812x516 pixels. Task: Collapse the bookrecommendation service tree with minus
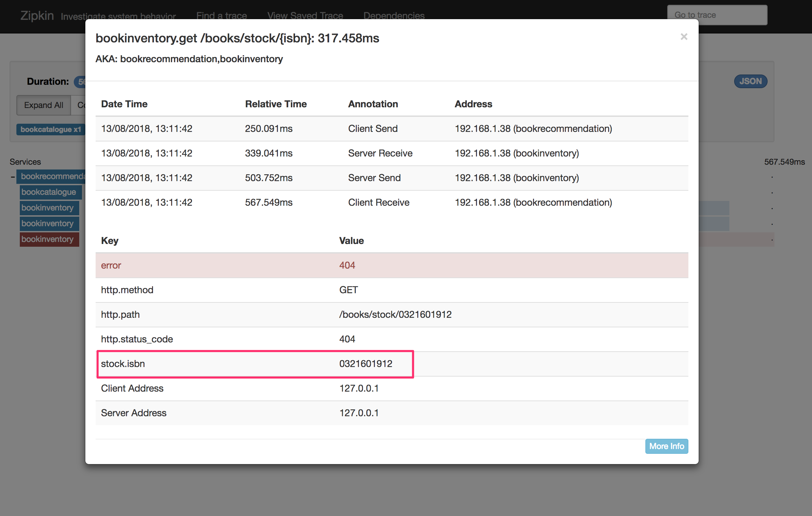click(13, 177)
